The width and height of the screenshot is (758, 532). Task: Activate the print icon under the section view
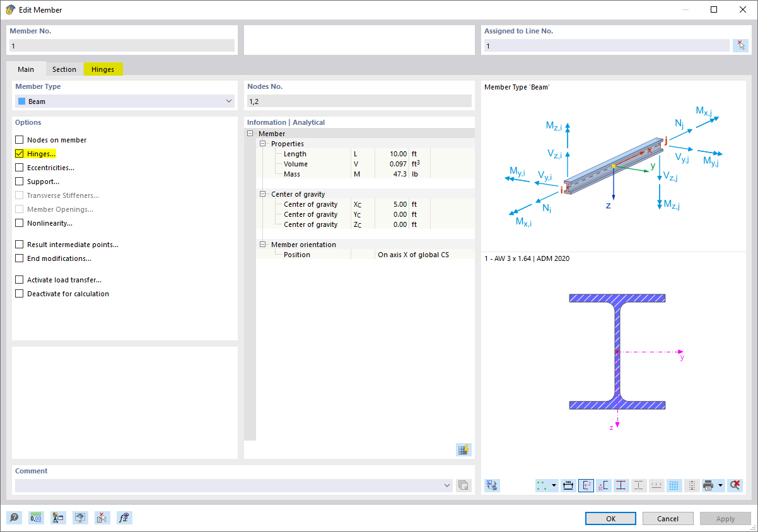point(709,485)
